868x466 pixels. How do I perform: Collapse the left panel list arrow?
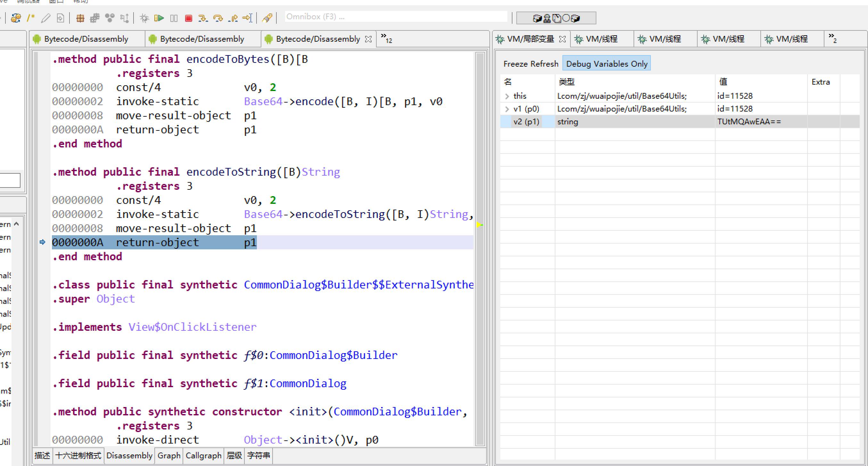point(17,224)
